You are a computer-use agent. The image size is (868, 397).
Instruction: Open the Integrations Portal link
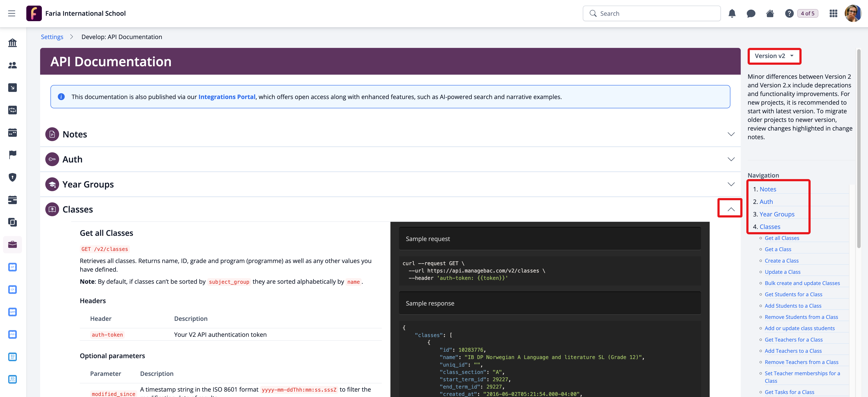tap(227, 97)
